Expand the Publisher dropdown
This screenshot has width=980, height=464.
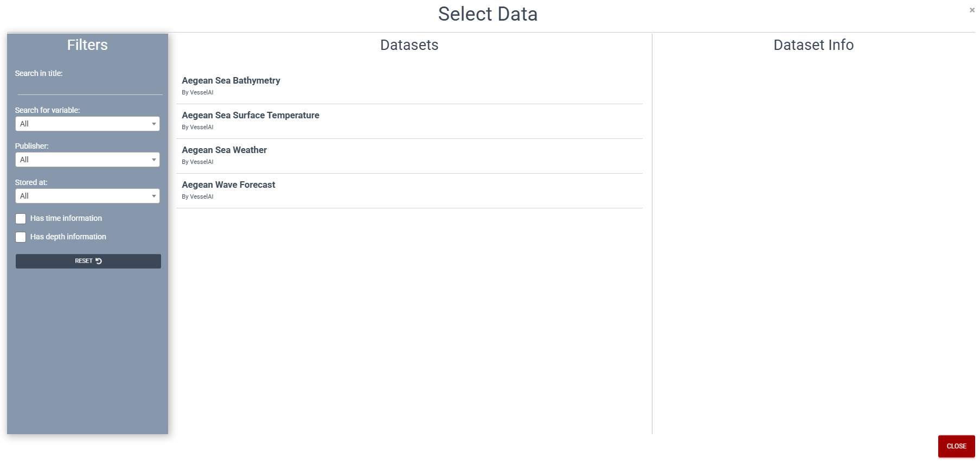tap(153, 160)
